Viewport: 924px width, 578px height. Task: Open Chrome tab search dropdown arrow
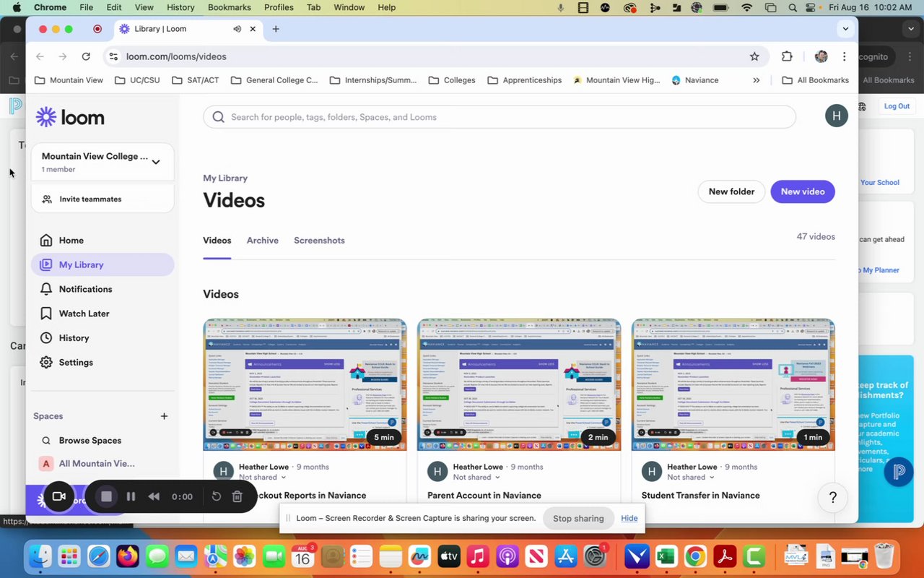(x=845, y=29)
